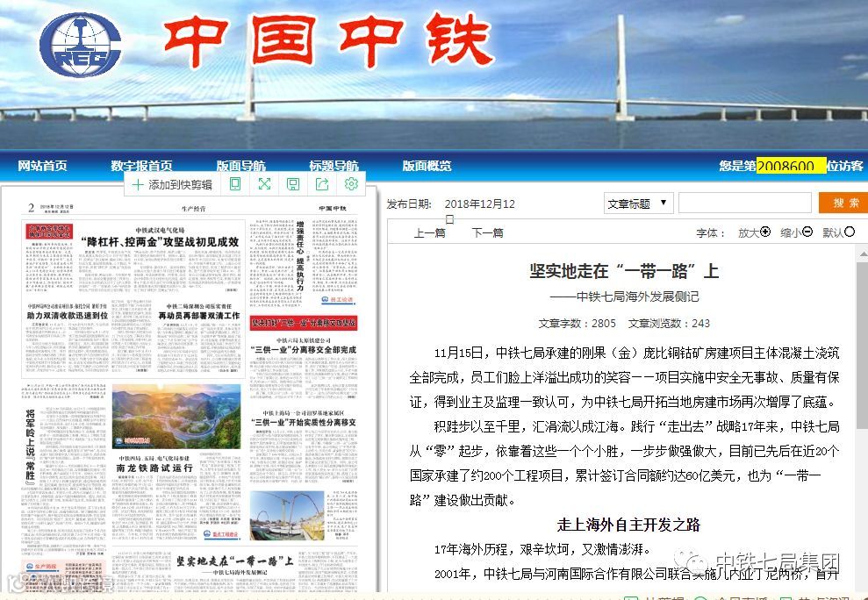Click "三供一业"开始实质性分离移交 headline
The width and height of the screenshot is (868, 600).
(304, 422)
